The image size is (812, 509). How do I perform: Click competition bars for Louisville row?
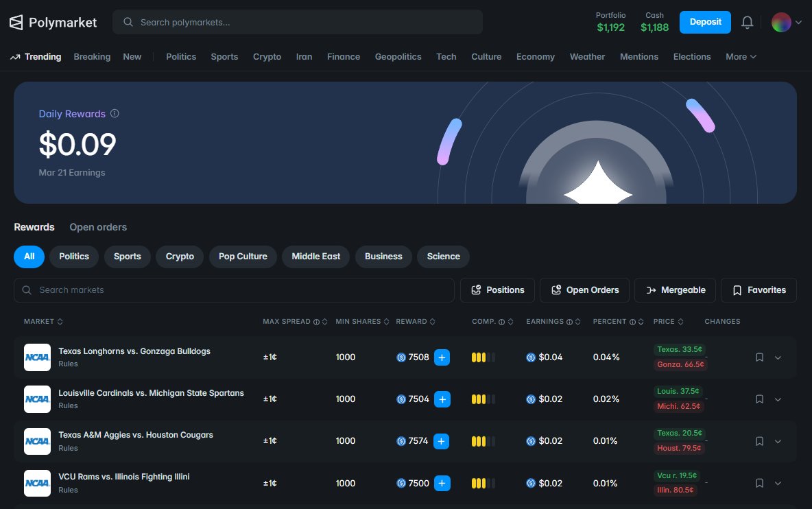483,399
